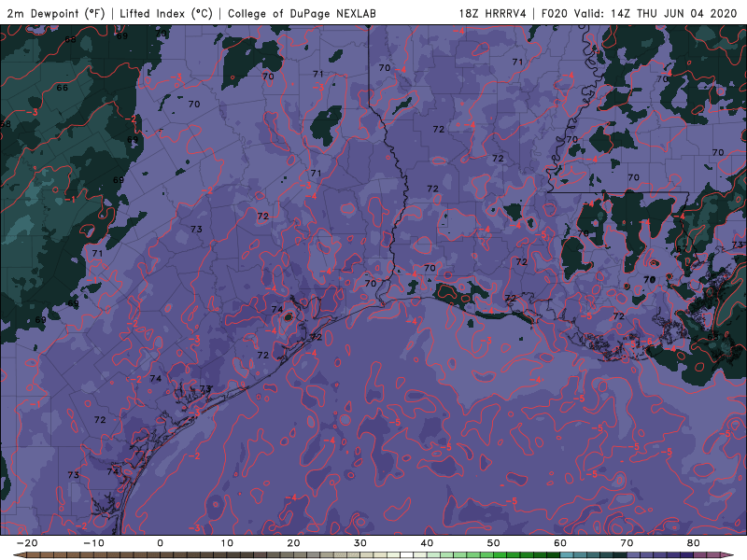The width and height of the screenshot is (747, 560).
Task: Click the 30 label on the color scale
Action: pyautogui.click(x=360, y=543)
